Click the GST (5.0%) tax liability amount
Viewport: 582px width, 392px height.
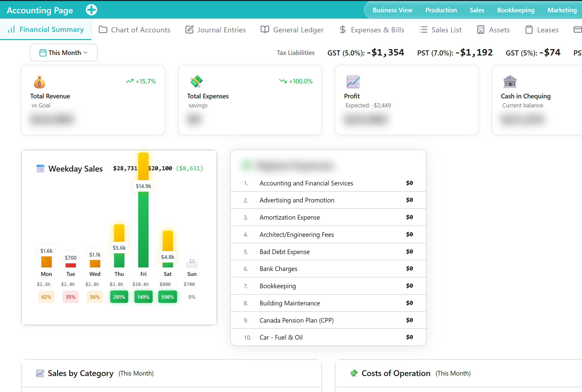pos(385,53)
